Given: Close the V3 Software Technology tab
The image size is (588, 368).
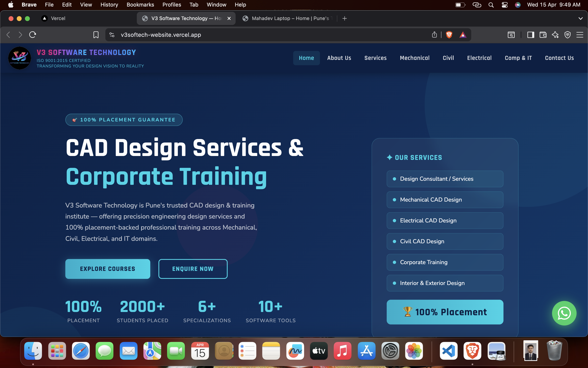Looking at the screenshot, I should [229, 18].
